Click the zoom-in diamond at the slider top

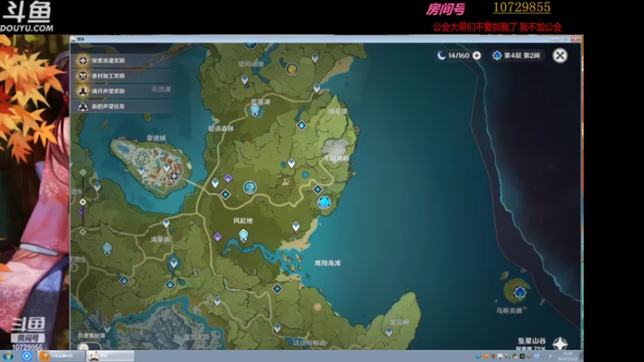[x=83, y=172]
